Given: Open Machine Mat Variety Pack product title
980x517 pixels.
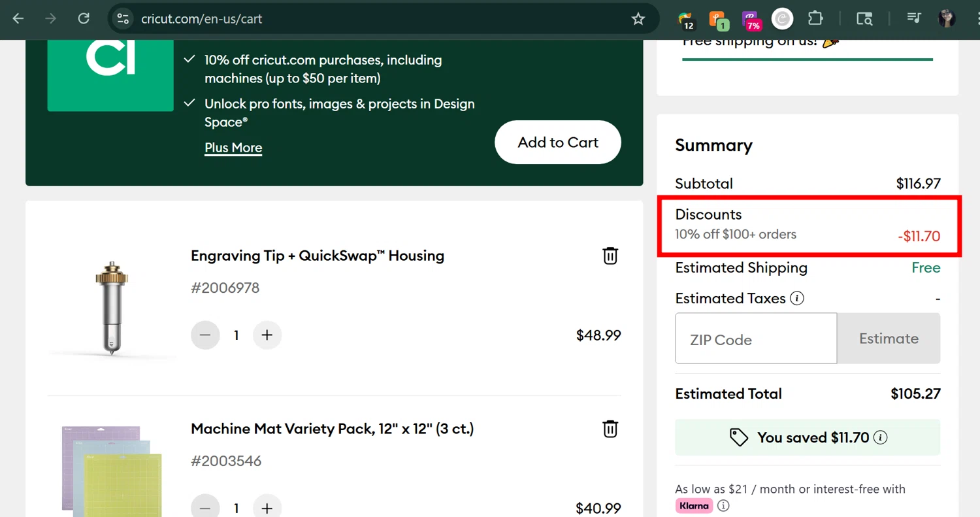Looking at the screenshot, I should click(333, 429).
